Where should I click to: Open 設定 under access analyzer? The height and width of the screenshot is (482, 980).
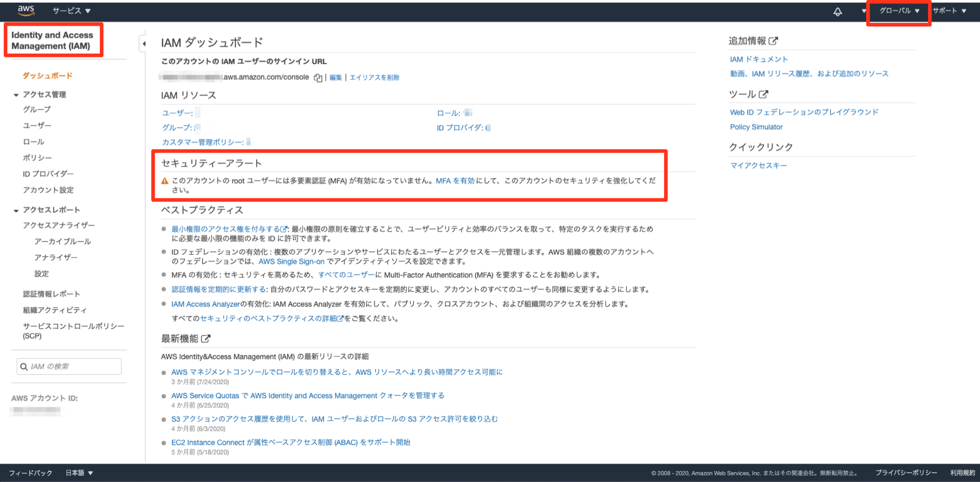coord(41,274)
